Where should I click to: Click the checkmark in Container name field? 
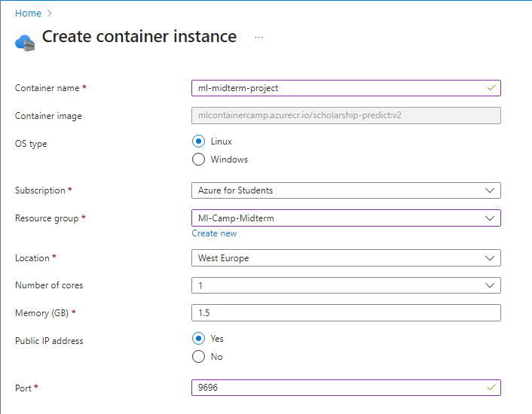491,88
